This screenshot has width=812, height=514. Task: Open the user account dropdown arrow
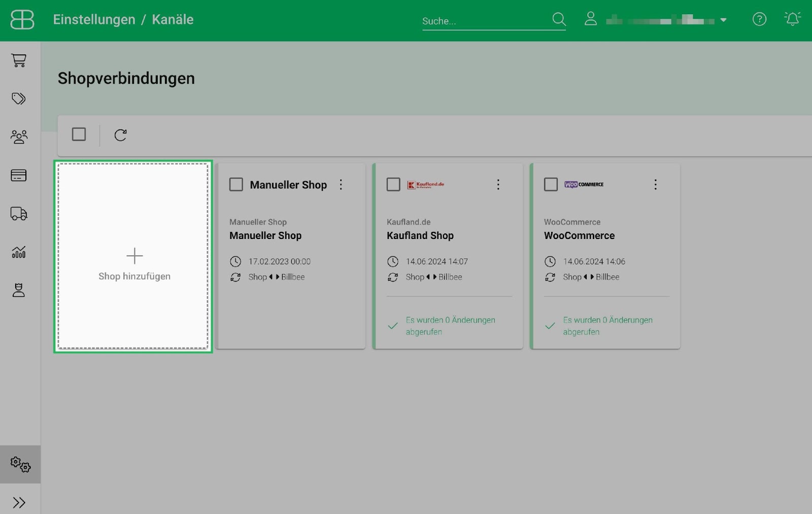tap(723, 20)
